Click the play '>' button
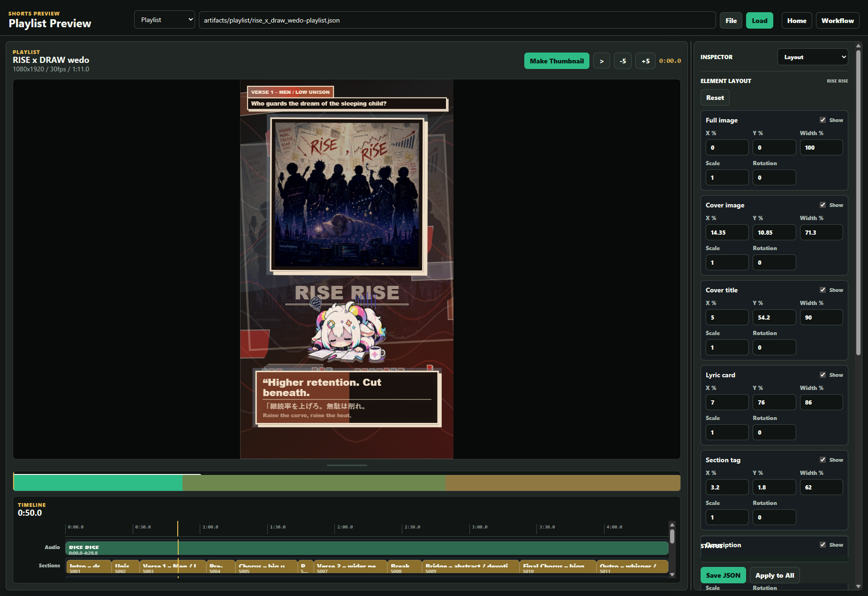The height and width of the screenshot is (596, 868). coord(602,61)
